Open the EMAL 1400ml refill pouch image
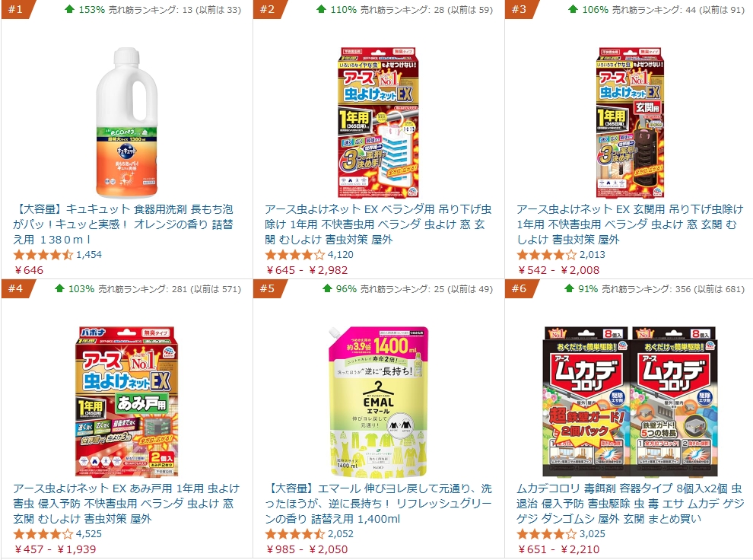The width and height of the screenshot is (753, 560). click(379, 402)
